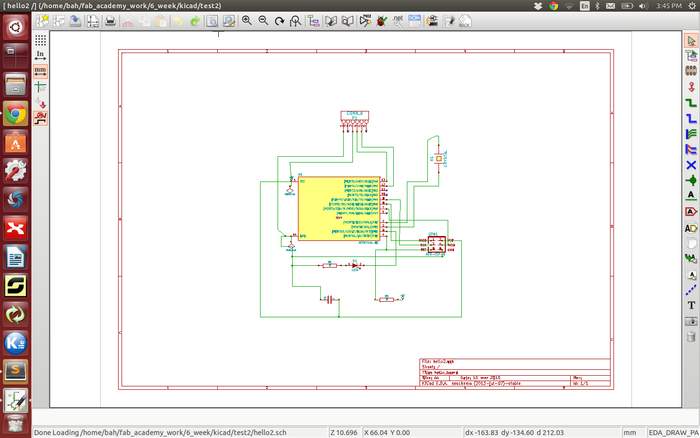This screenshot has height=438, width=700.
Task: Open the hierarchy navigator
Action: (313, 21)
